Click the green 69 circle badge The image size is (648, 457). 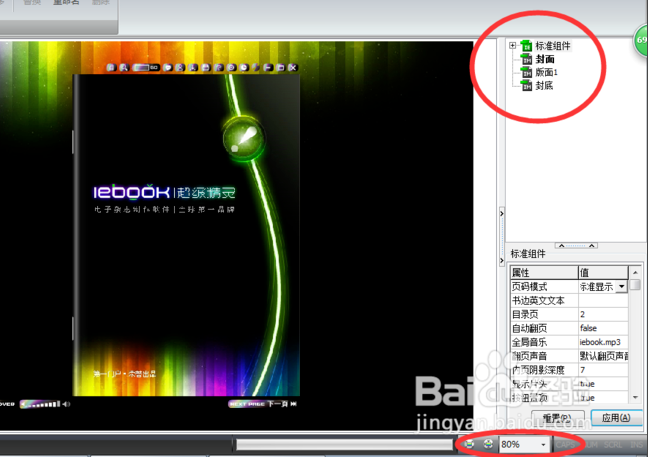tap(641, 40)
